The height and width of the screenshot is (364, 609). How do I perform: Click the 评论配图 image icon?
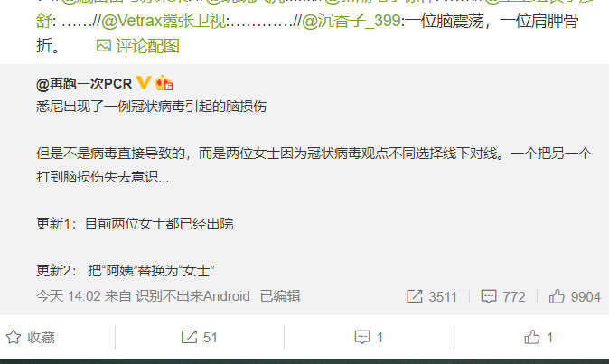[x=104, y=46]
